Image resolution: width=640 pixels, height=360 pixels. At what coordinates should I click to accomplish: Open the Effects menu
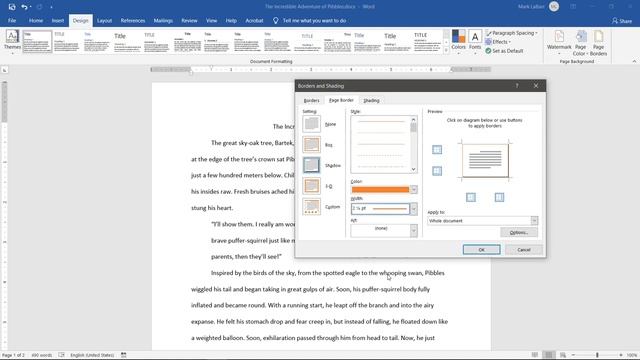pos(498,42)
